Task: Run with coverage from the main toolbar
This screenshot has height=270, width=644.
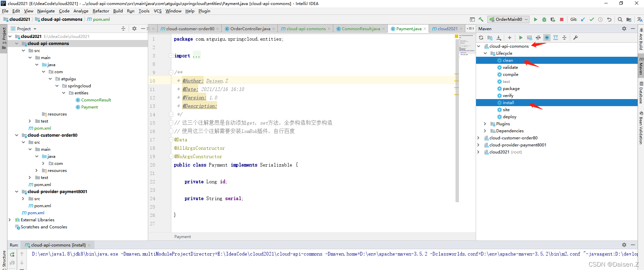Action: (x=553, y=19)
